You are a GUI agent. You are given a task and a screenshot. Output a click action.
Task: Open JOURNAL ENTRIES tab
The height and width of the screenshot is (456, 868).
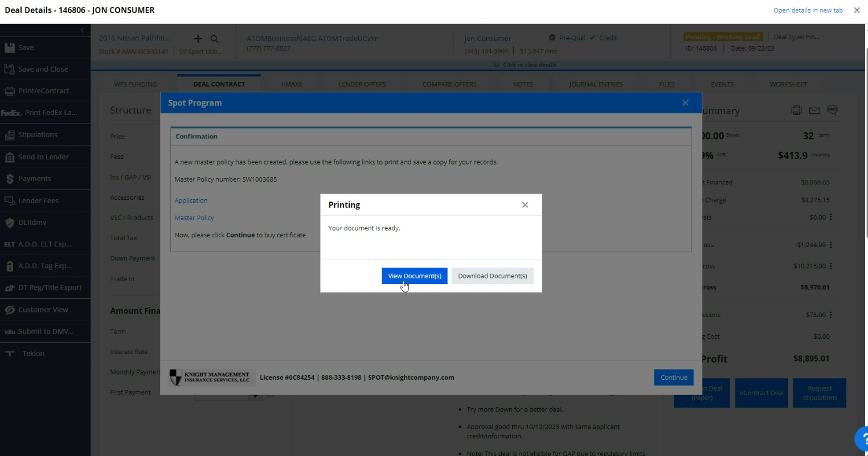(596, 84)
